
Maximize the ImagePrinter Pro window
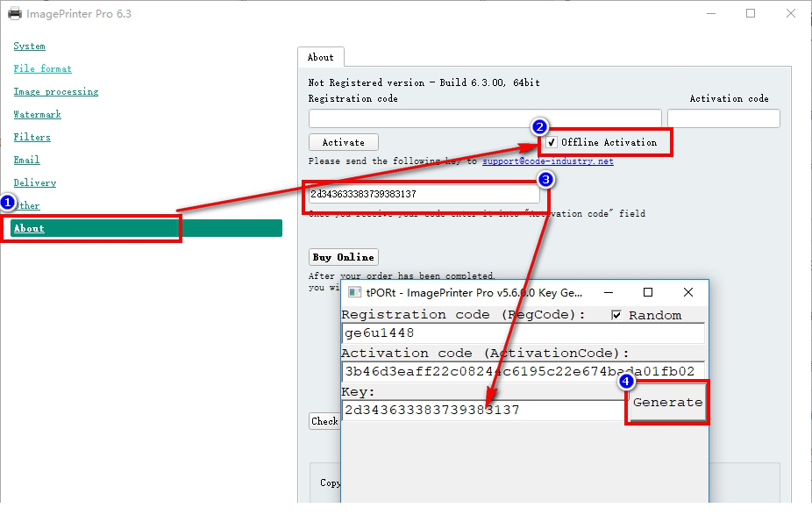tap(751, 13)
